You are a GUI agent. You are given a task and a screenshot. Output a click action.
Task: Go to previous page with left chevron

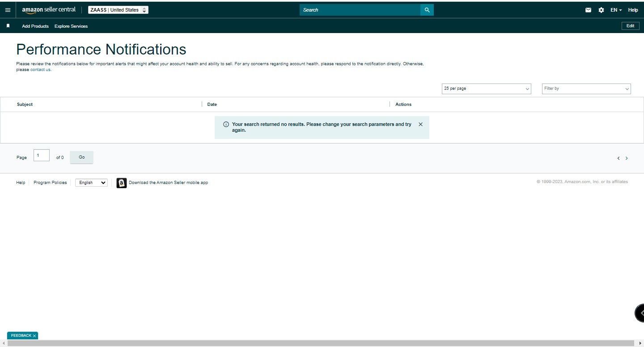point(619,158)
